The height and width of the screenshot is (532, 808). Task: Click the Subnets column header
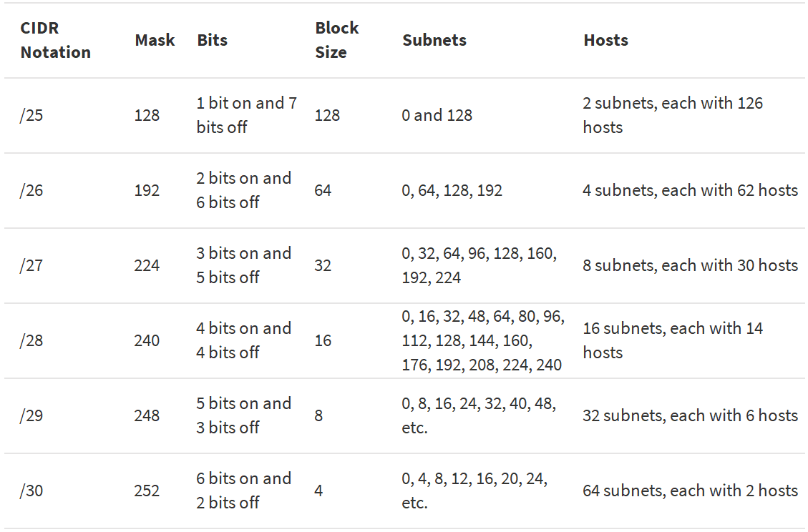pos(434,40)
